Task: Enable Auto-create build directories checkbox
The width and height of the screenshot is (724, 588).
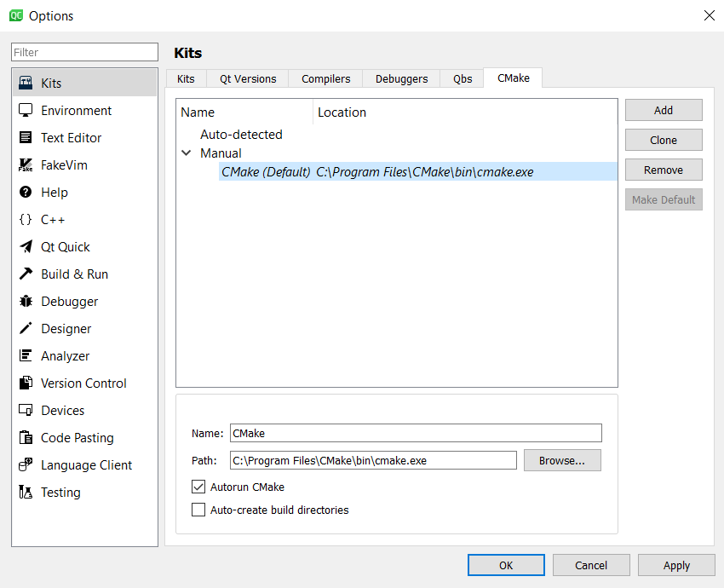Action: click(x=198, y=510)
